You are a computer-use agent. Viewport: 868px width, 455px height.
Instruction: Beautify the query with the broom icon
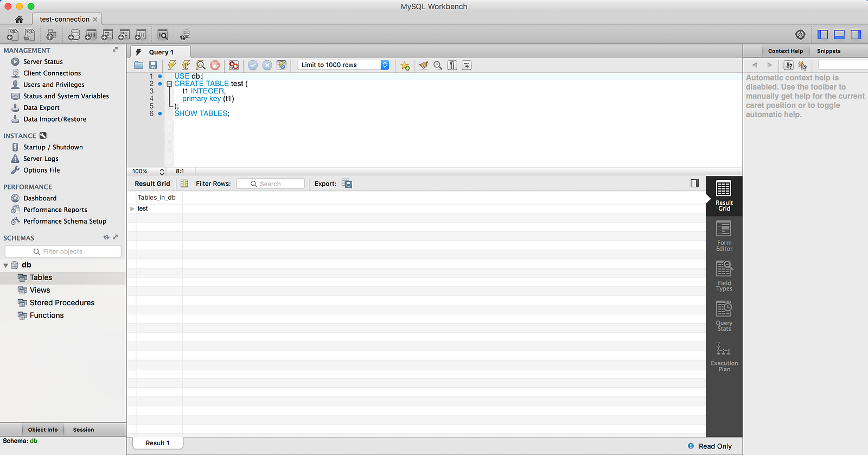click(x=424, y=65)
